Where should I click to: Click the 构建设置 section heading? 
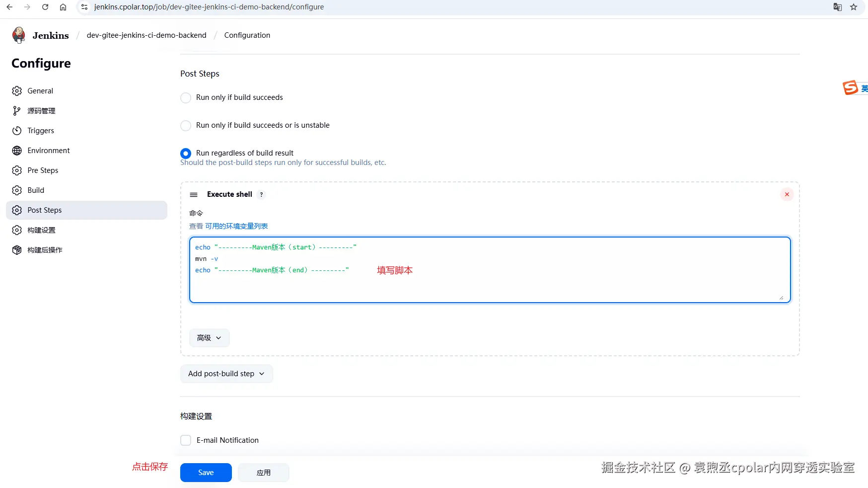click(196, 416)
